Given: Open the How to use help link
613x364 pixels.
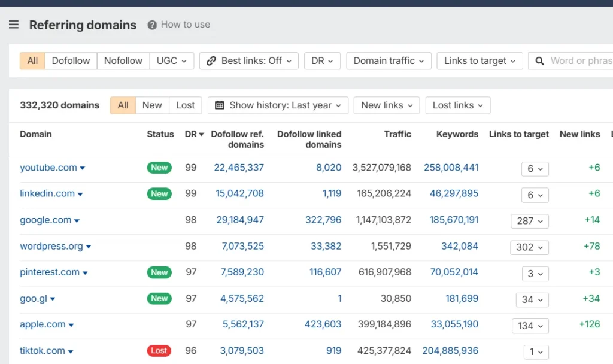Looking at the screenshot, I should 186,25.
